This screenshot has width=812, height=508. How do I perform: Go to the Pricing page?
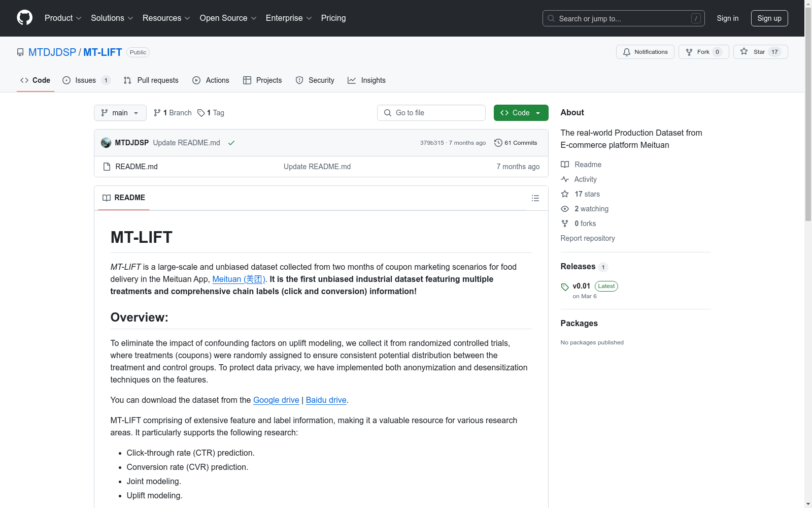coord(333,18)
